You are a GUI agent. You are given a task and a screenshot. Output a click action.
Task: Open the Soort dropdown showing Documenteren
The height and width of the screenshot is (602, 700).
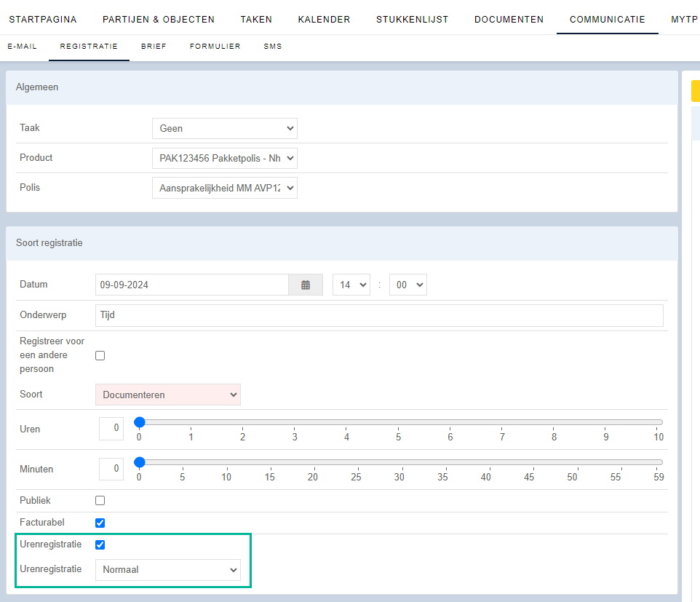point(167,395)
